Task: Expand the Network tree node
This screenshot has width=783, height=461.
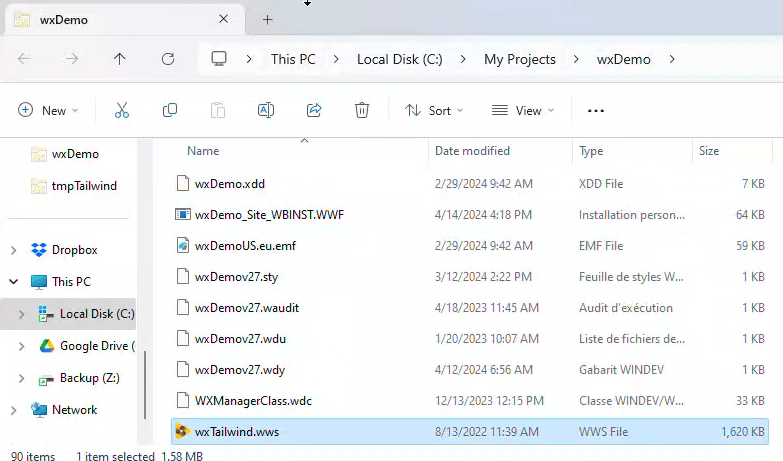Action: [x=13, y=410]
